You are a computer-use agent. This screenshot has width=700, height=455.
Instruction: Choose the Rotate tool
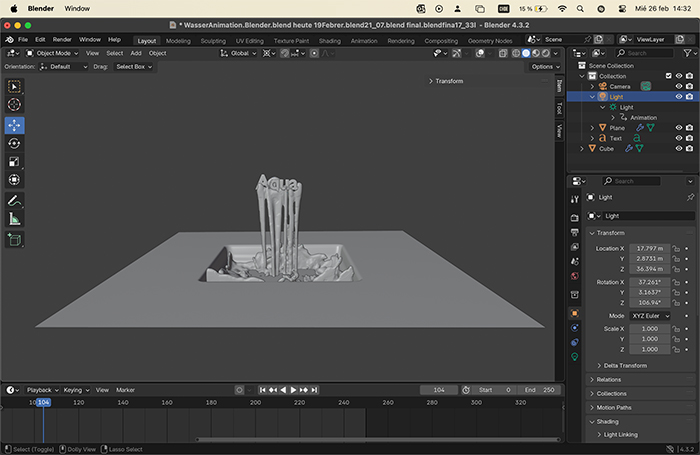[15, 143]
